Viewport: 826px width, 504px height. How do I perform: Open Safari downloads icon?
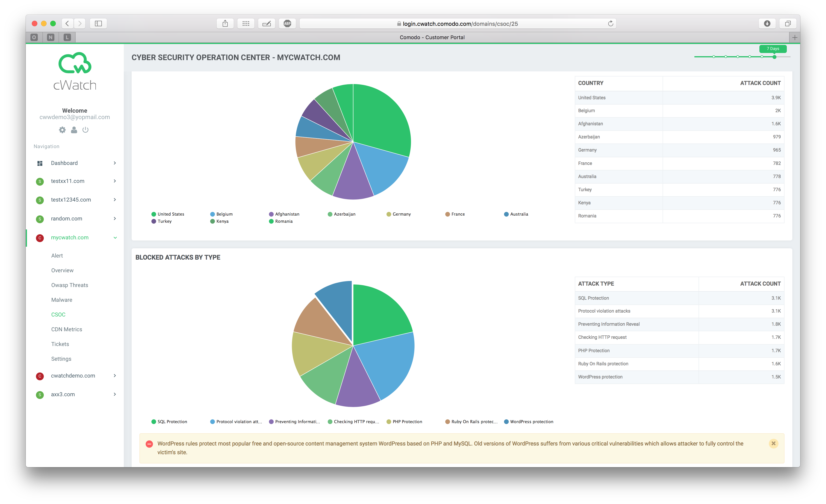coord(767,23)
